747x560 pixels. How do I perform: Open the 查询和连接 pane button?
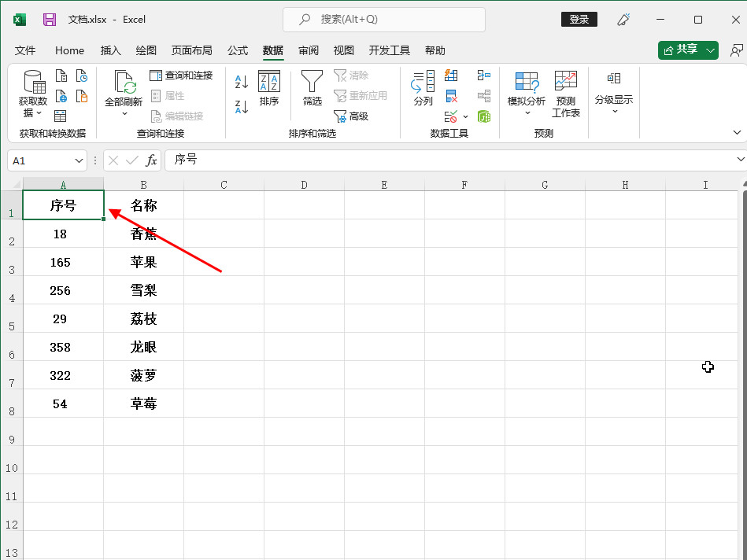coord(181,76)
